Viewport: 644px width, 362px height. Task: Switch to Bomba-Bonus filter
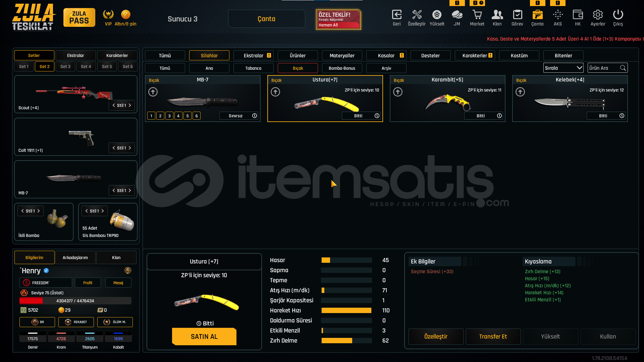pos(342,68)
